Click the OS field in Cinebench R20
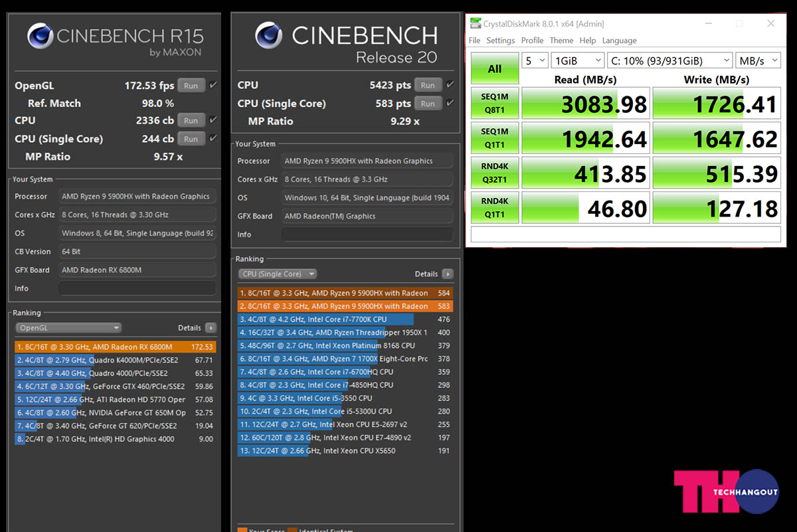The width and height of the screenshot is (797, 532). (367, 197)
